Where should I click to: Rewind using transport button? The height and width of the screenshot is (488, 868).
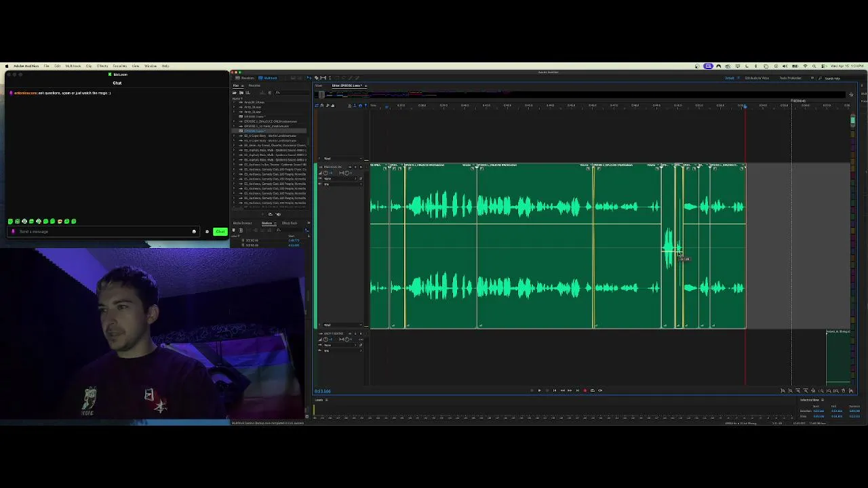tap(562, 390)
